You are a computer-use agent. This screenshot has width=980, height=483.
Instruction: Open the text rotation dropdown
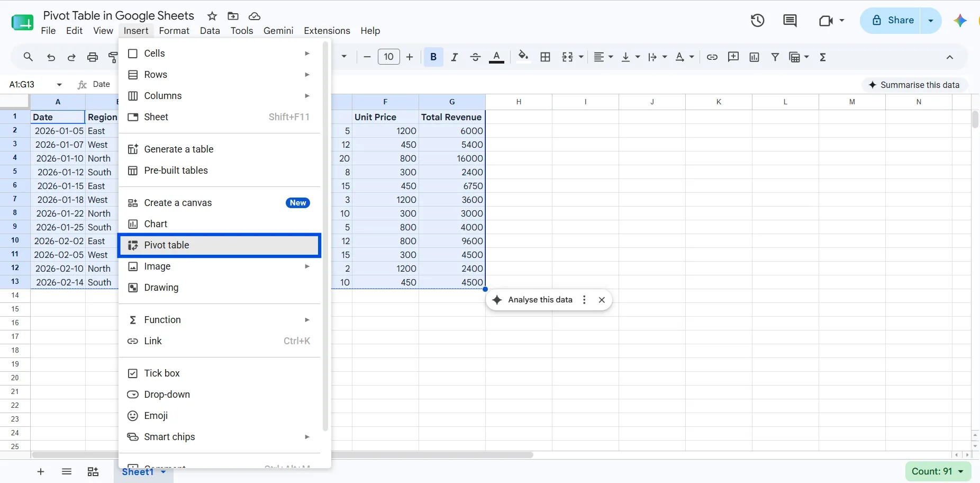[684, 57]
